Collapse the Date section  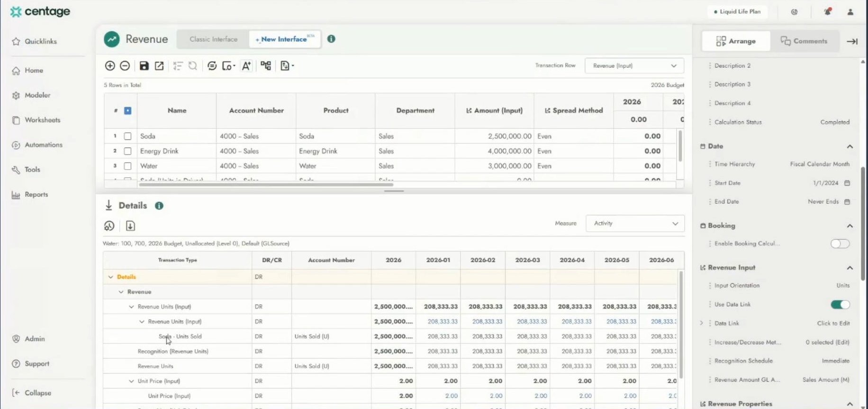[x=850, y=146]
